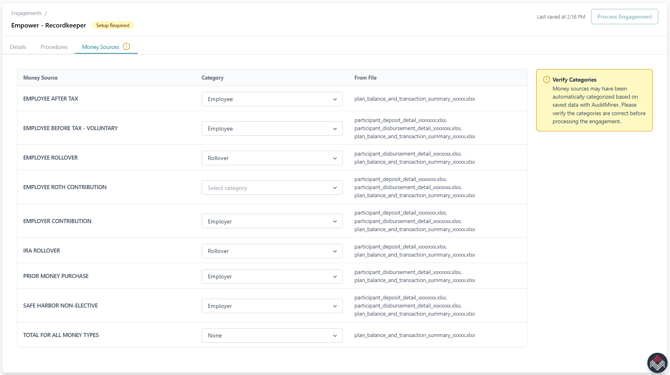Image resolution: width=670 pixels, height=375 pixels.
Task: Click the Last saved at 2:18 PM text
Action: 561,17
